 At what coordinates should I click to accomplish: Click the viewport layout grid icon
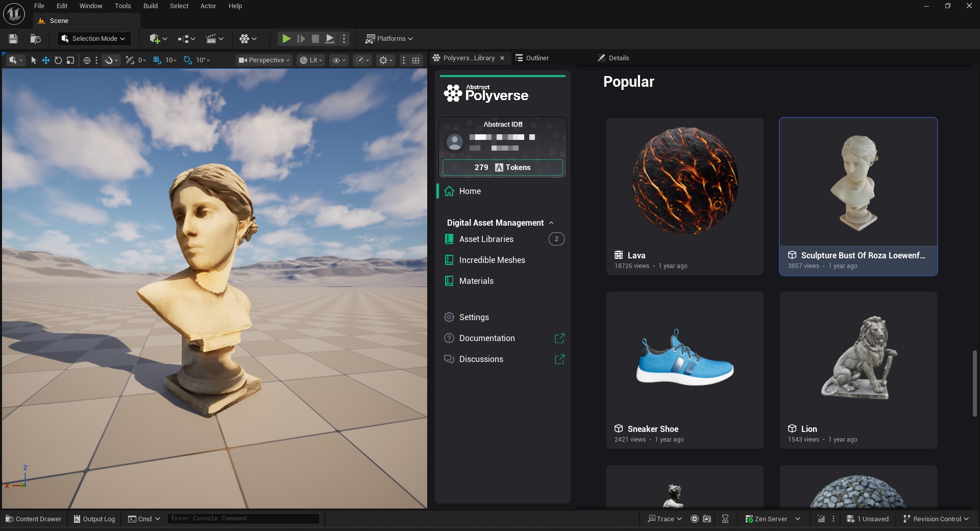pyautogui.click(x=416, y=60)
